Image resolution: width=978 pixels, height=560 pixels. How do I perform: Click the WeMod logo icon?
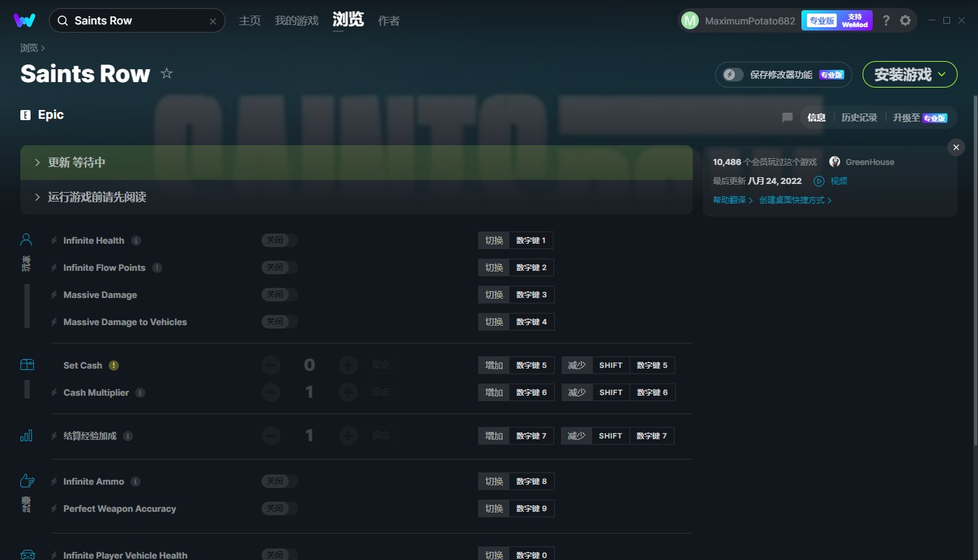pos(24,20)
